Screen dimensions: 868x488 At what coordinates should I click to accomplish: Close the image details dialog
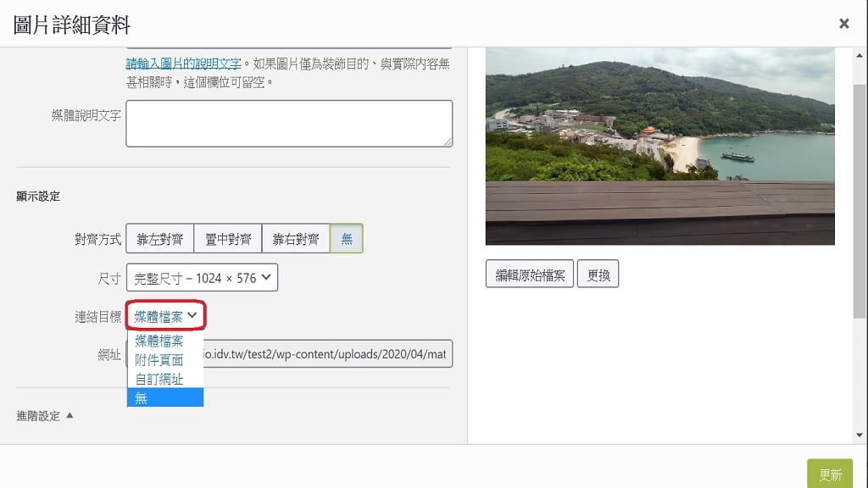coord(843,24)
